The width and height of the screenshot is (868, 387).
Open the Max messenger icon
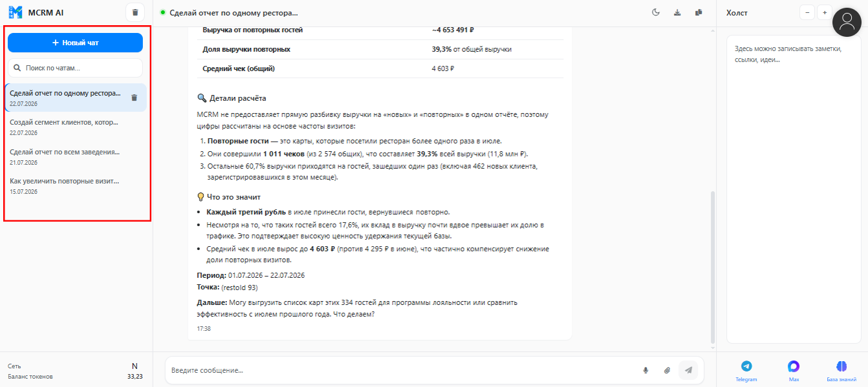coord(794,370)
